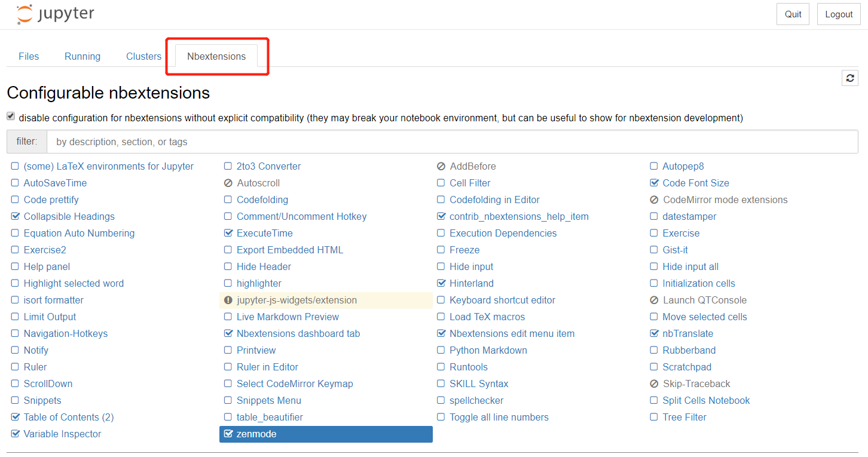
Task: Click the Jupyter logo
Action: [54, 14]
